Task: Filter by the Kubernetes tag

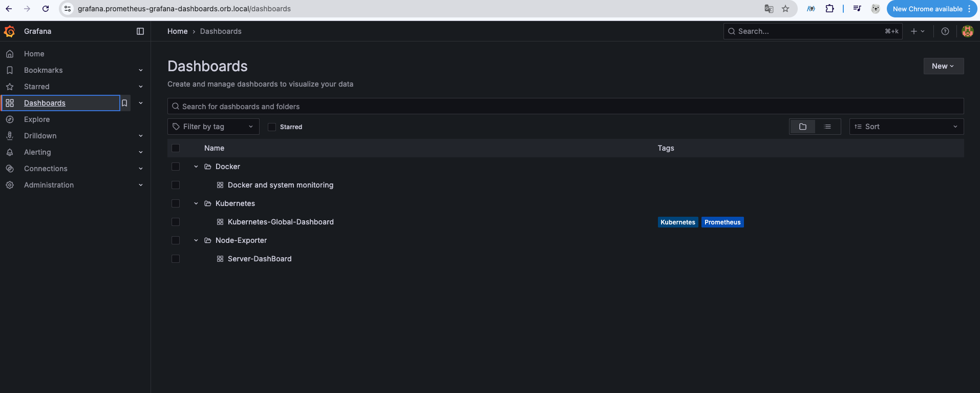Action: (678, 222)
